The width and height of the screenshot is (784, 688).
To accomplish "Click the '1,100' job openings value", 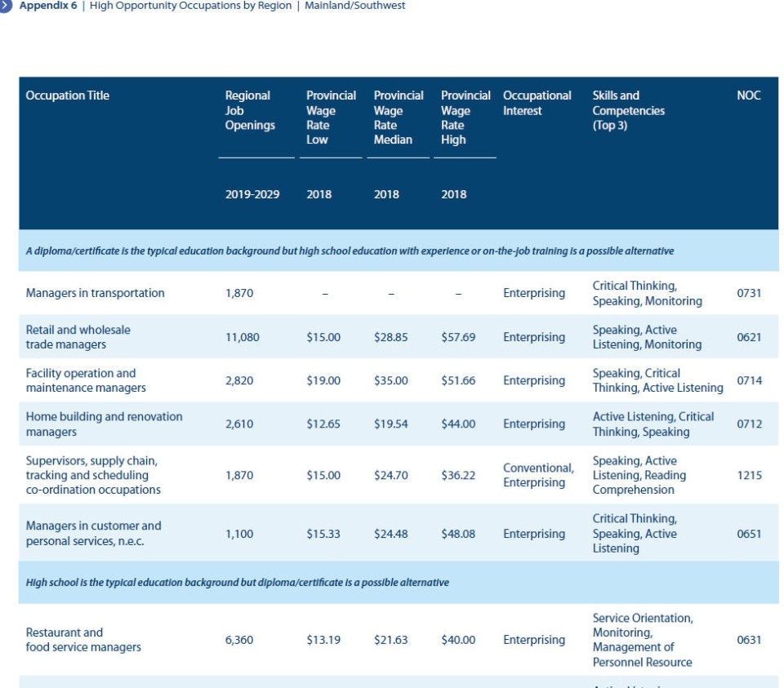I will (239, 534).
